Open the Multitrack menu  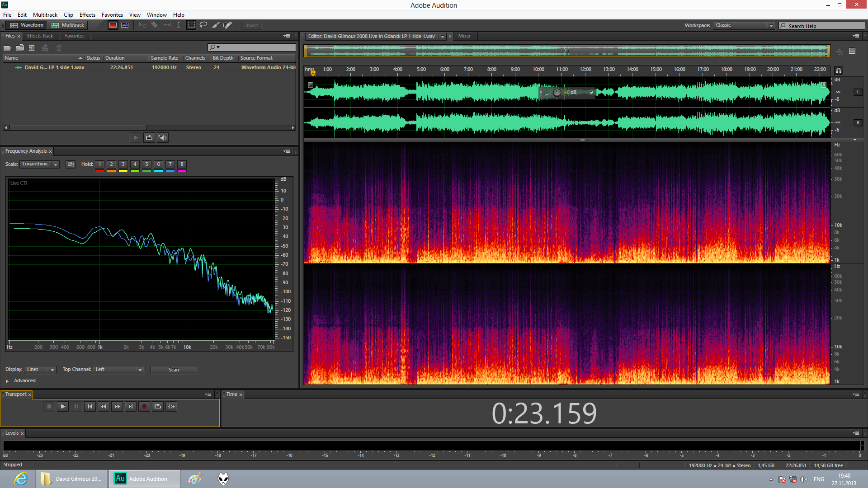(45, 15)
